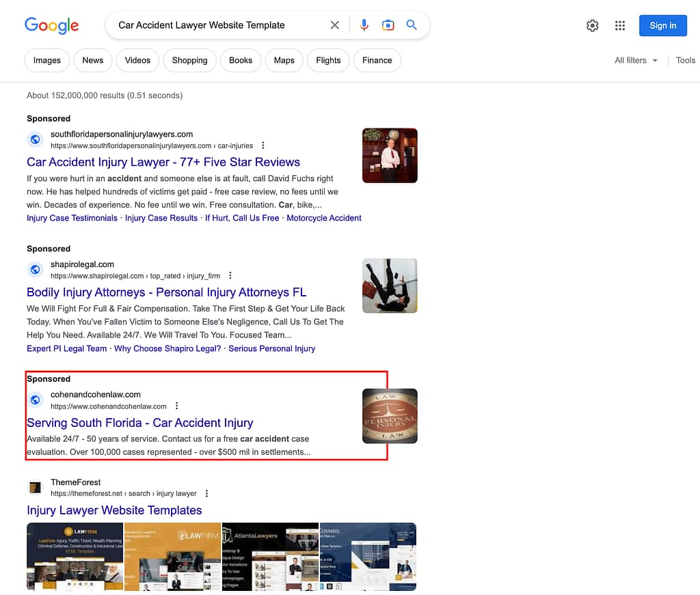Image resolution: width=700 pixels, height=595 pixels.
Task: Start voice search with microphone icon
Action: coord(364,25)
